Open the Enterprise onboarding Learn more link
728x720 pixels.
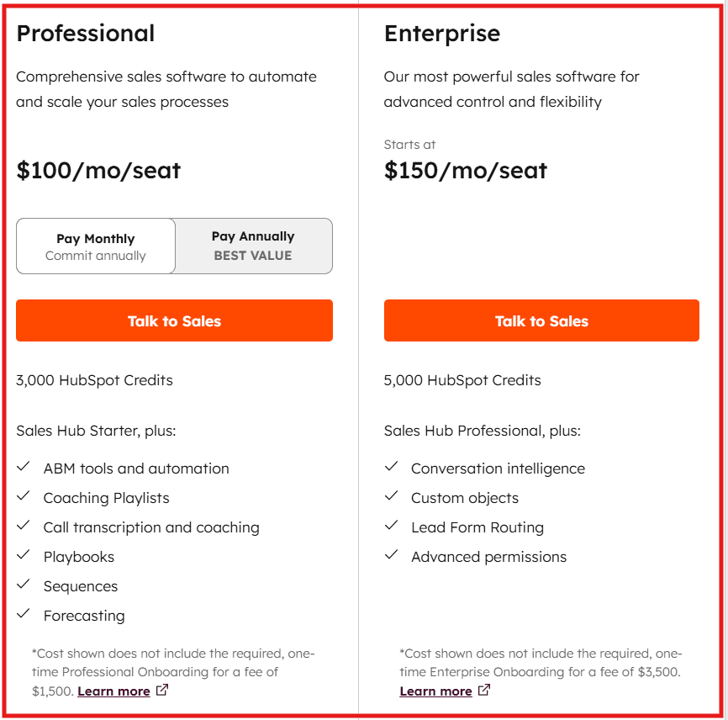436,690
